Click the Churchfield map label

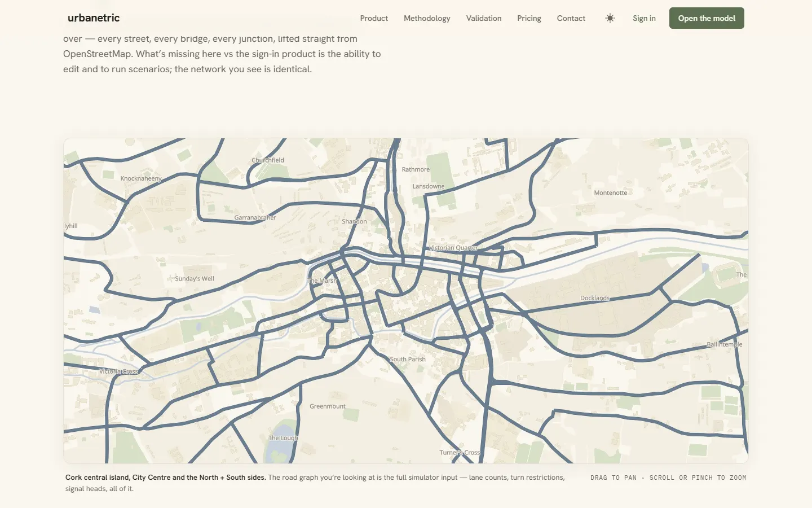[268, 160]
